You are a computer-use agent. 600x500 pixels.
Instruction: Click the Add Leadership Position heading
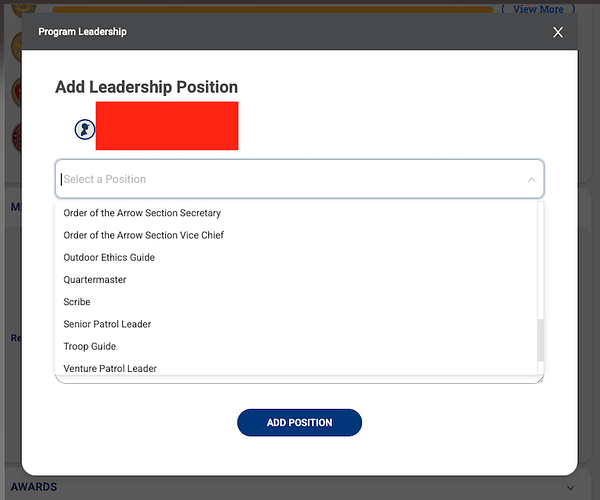(x=147, y=87)
